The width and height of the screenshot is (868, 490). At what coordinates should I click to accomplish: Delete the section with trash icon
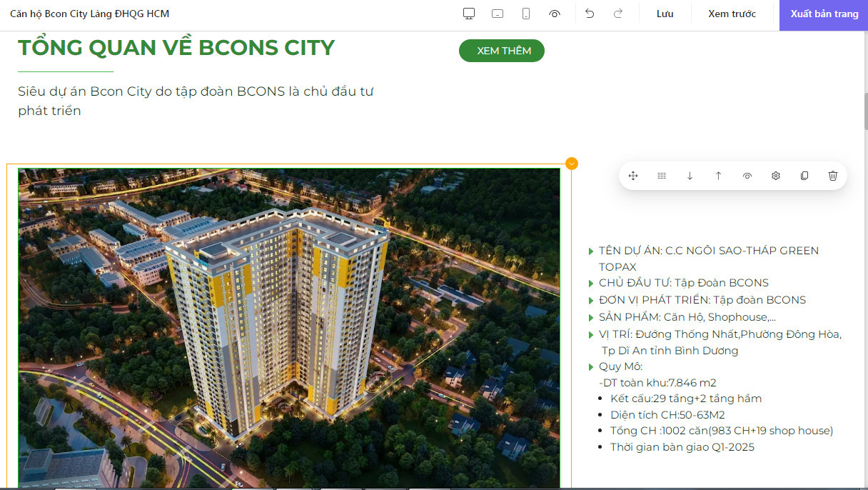coord(833,176)
